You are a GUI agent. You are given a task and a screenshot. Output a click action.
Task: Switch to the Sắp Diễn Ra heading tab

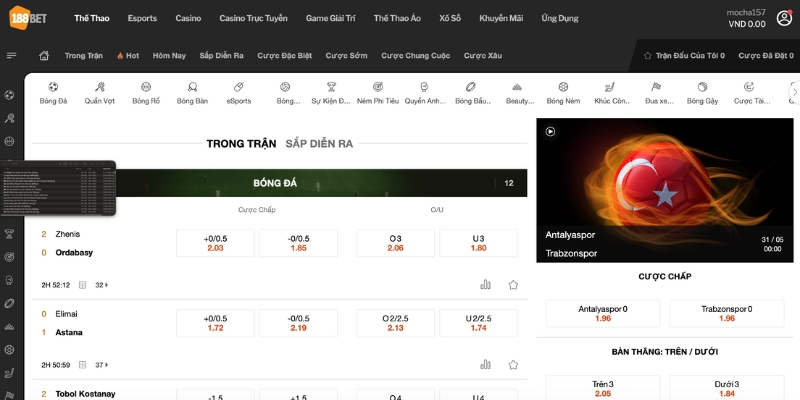click(x=319, y=144)
